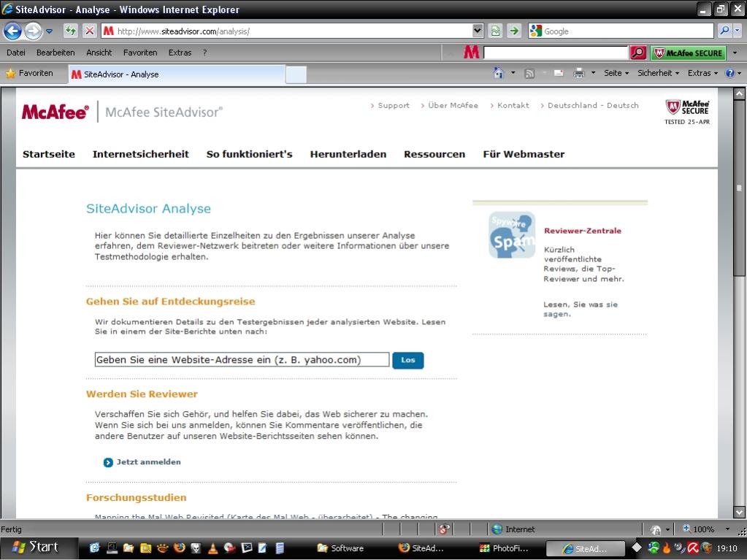Viewport: 747px width, 560px height.
Task: Click the Home house icon in command bar
Action: pyautogui.click(x=498, y=73)
